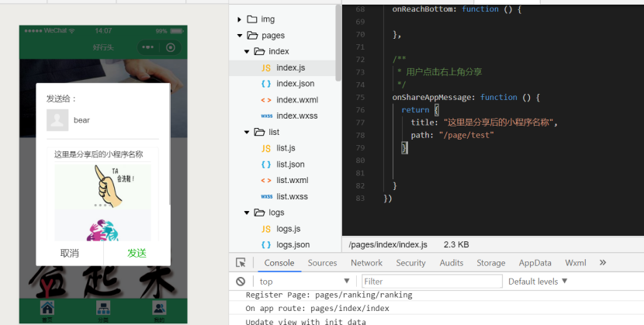
Task: Click the inspect element selector icon
Action: click(241, 263)
